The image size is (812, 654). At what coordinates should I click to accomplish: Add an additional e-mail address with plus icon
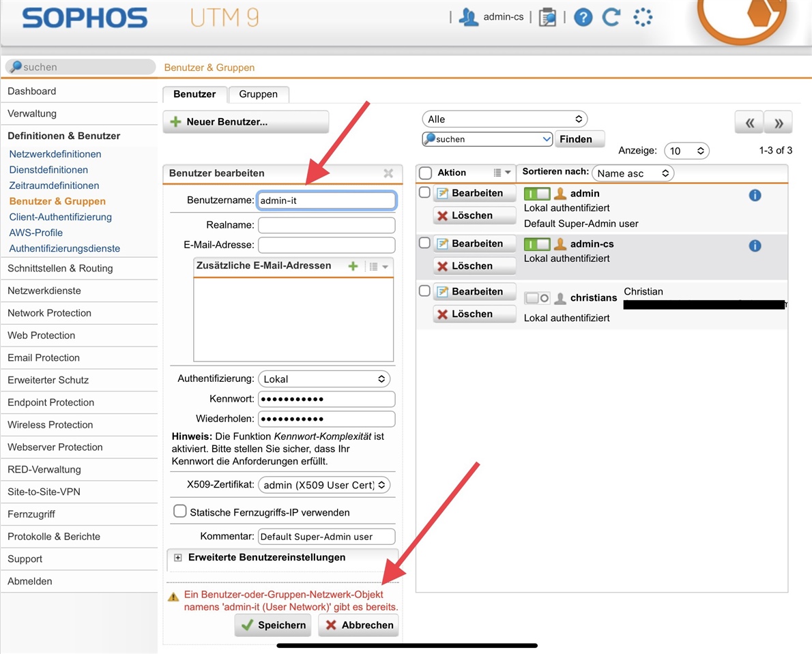[353, 266]
